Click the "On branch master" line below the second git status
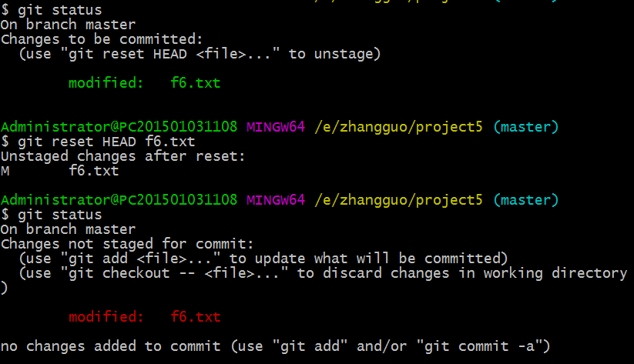Screen dimensions: 634x364 68,229
